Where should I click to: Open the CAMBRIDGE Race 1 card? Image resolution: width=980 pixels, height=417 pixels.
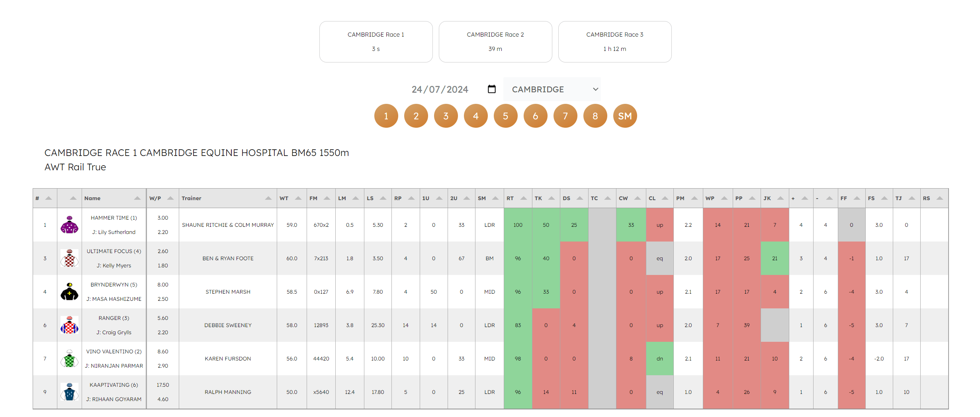coord(376,42)
